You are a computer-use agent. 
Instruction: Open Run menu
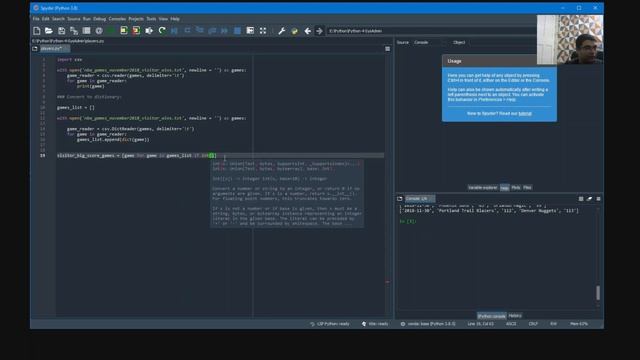(87, 19)
